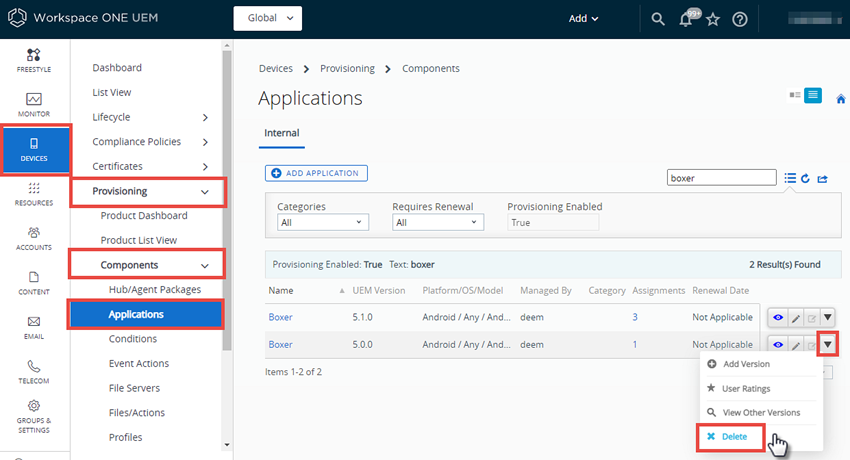Open the Categories filter dropdown

pos(323,222)
